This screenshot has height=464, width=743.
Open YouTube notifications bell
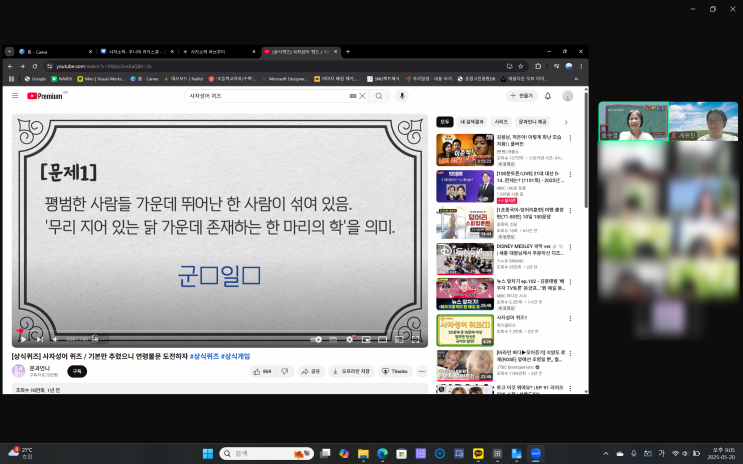coord(548,96)
